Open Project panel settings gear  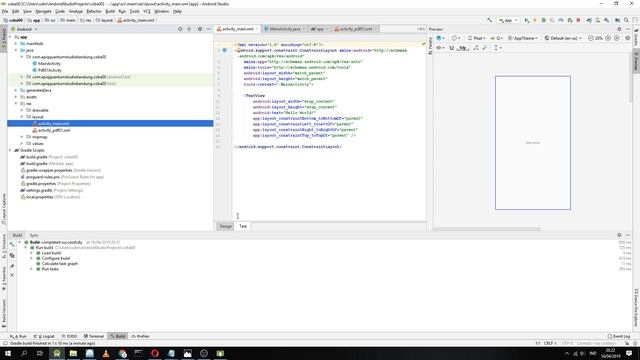(x=200, y=29)
